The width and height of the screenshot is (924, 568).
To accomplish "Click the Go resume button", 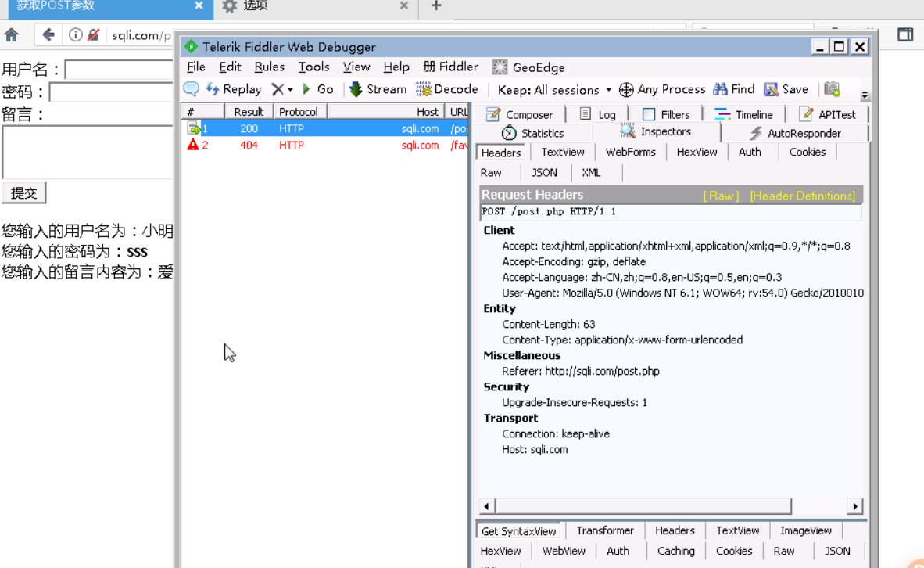I will coord(317,89).
